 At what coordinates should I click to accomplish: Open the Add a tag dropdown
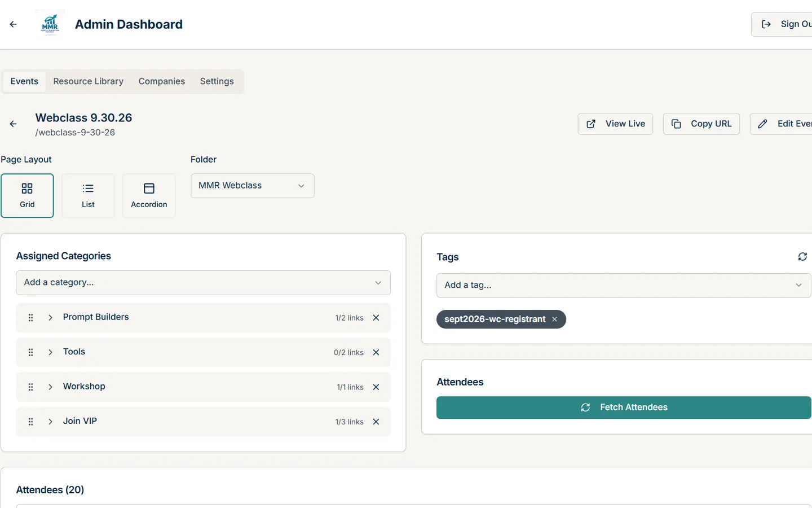[624, 286]
